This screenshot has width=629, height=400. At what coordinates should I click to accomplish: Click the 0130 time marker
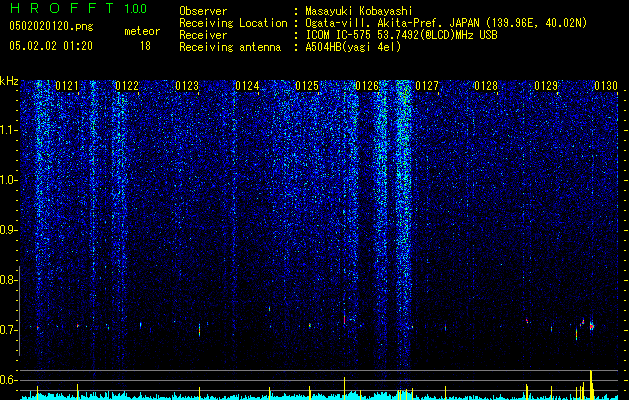(606, 86)
